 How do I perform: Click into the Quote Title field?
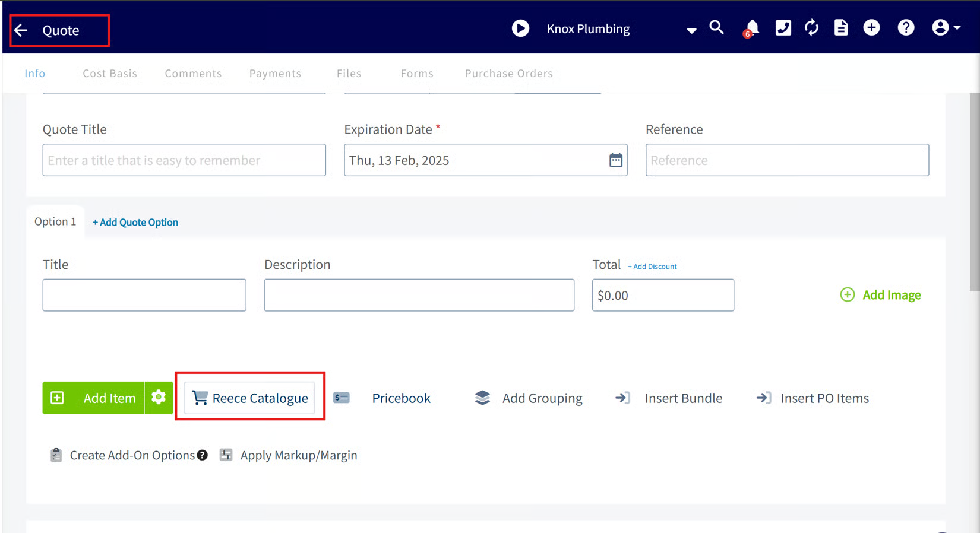tap(184, 160)
